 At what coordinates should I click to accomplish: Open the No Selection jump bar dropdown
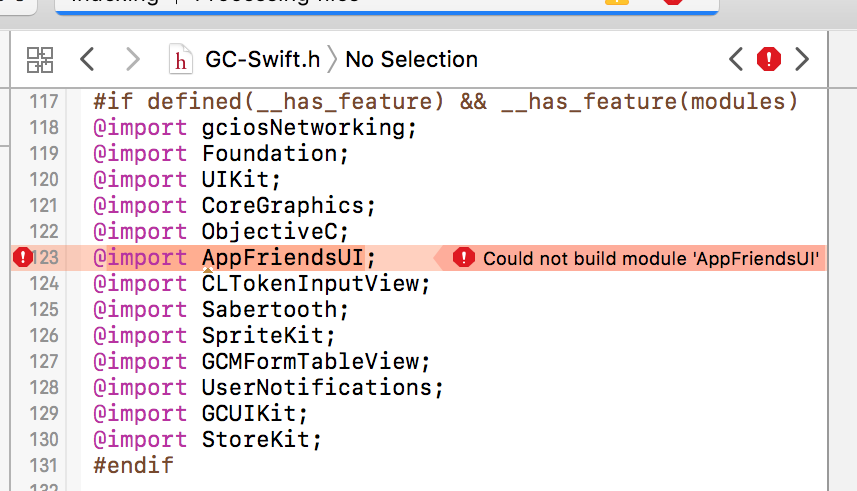tap(412, 59)
